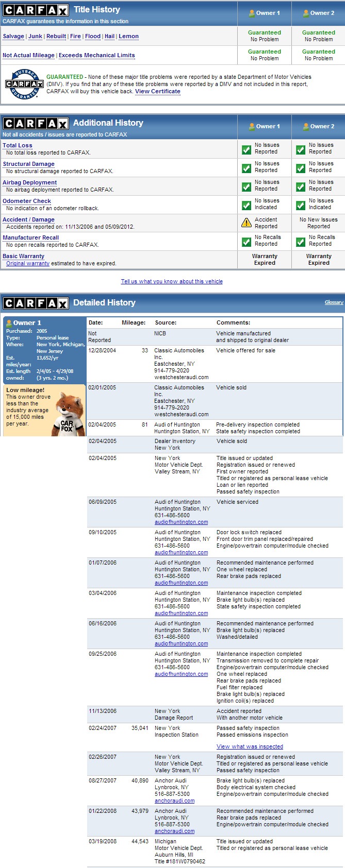Click the Car Fox mascot image
Viewport: 345px width, 868px height.
pos(69,414)
